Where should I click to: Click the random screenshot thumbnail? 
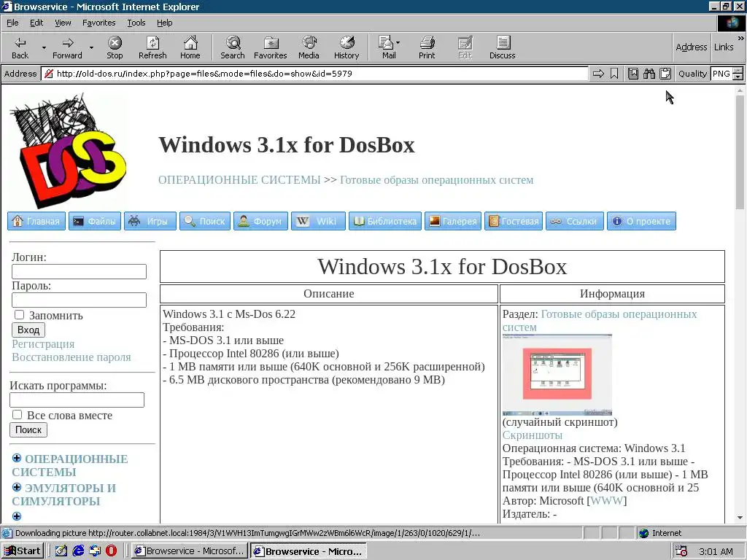[x=557, y=375]
